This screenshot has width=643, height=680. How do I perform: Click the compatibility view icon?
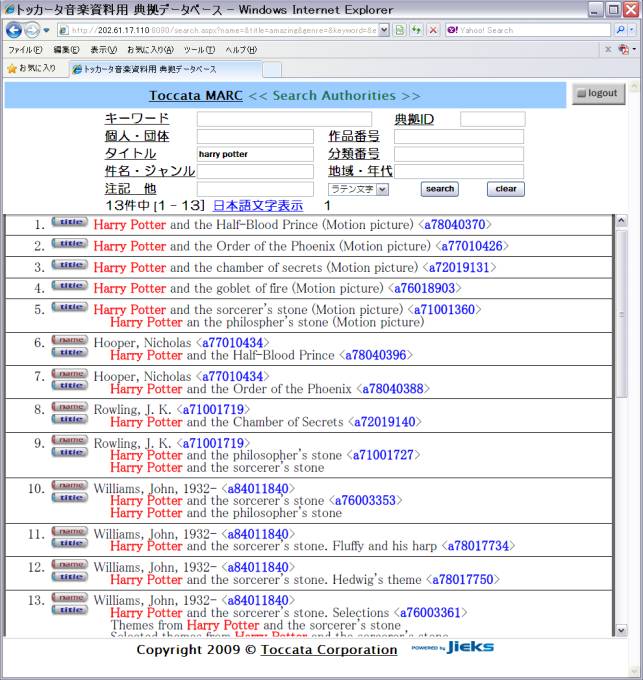click(400, 30)
